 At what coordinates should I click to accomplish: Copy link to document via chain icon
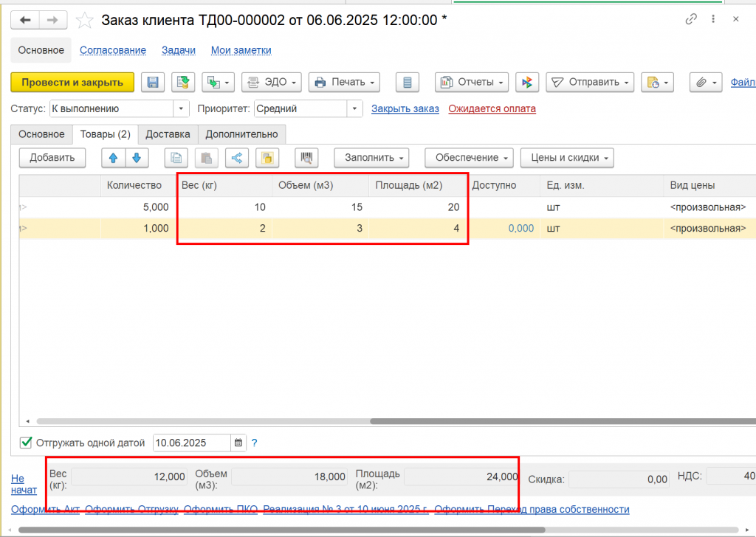(691, 19)
